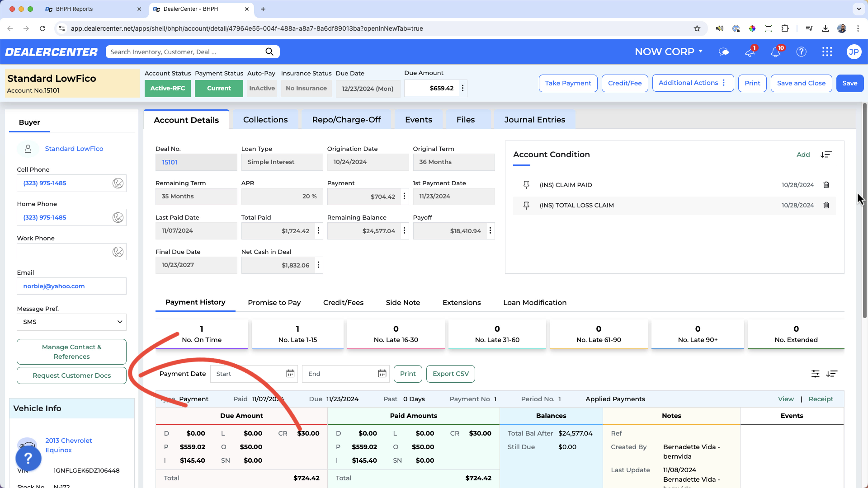Image resolution: width=868 pixels, height=488 pixels.
Task: Open the Journal Entries tab
Action: click(x=535, y=120)
